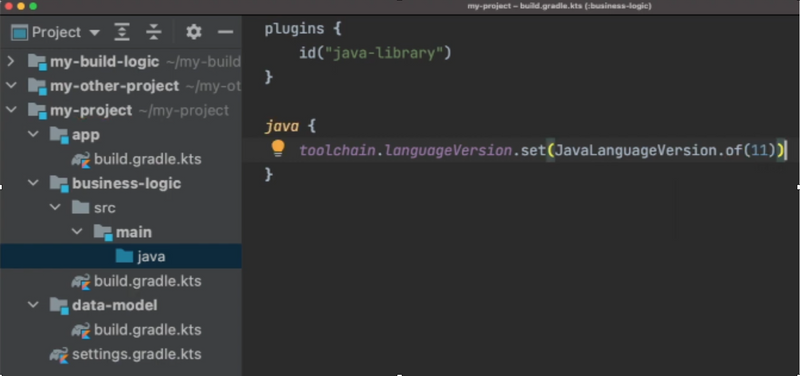Open the Project panel settings gear
Image resolution: width=800 pixels, height=376 pixels.
(193, 32)
